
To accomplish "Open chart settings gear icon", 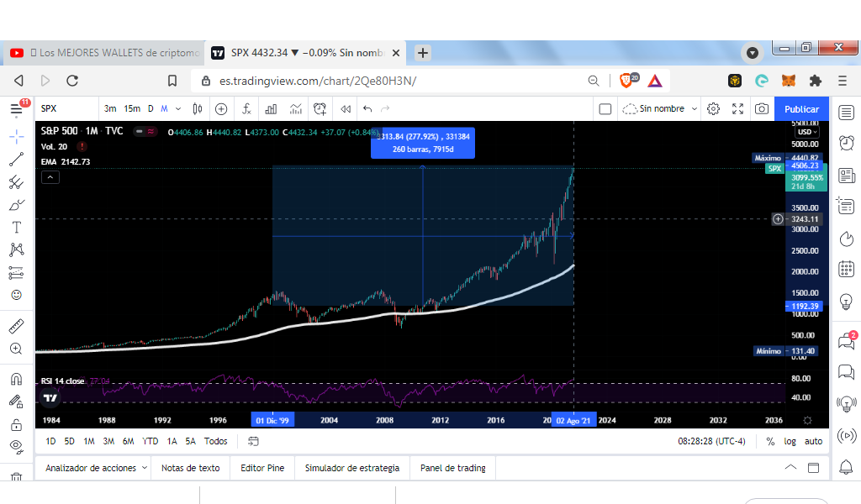I will [713, 109].
